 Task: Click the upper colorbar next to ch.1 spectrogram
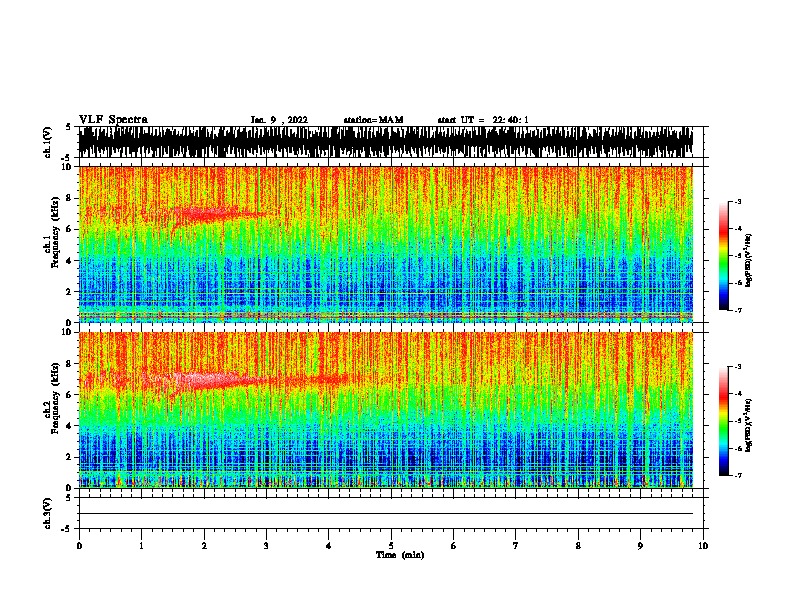point(724,256)
